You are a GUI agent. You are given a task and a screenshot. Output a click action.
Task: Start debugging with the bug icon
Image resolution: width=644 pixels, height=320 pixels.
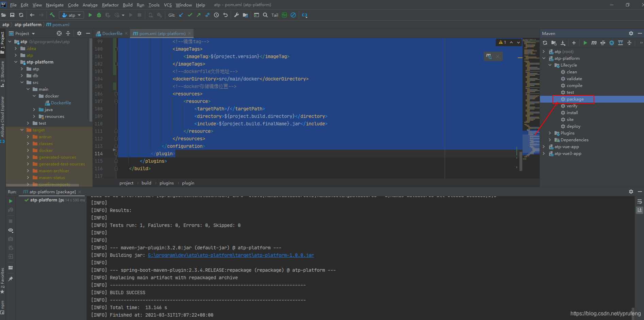tap(99, 15)
